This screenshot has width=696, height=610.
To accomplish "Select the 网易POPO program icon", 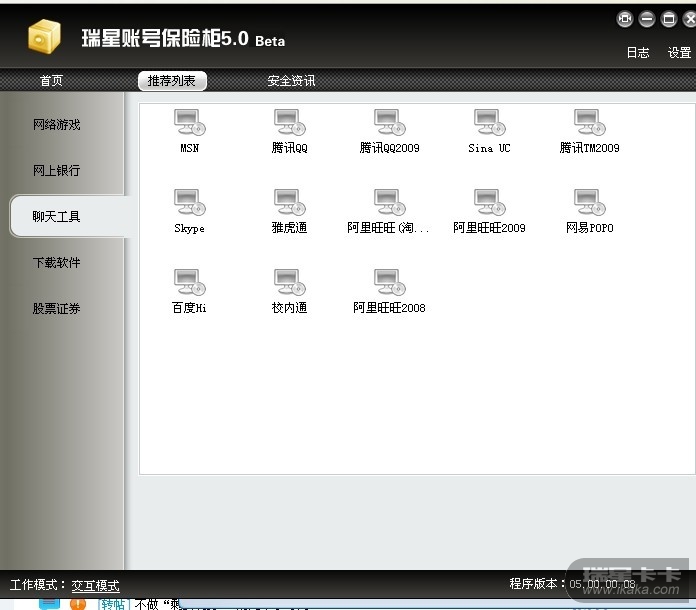I will point(589,202).
